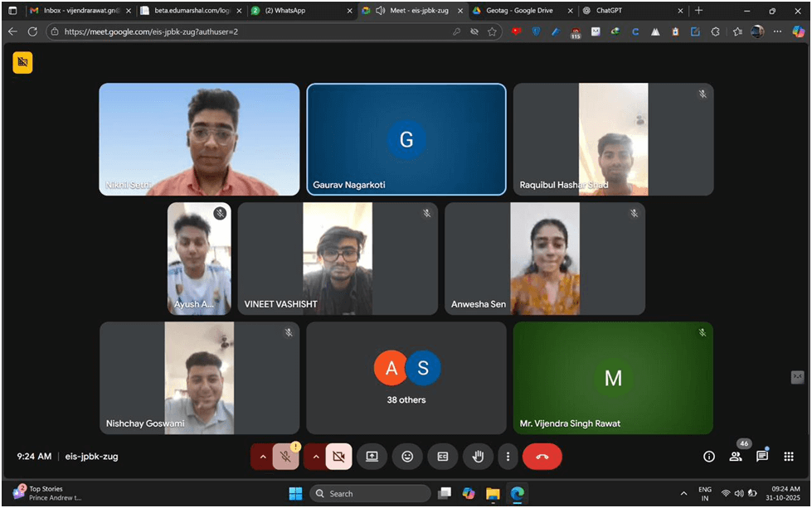The image size is (812, 508).
Task: Click Nikhil Sethi's video tile
Action: pos(199,139)
